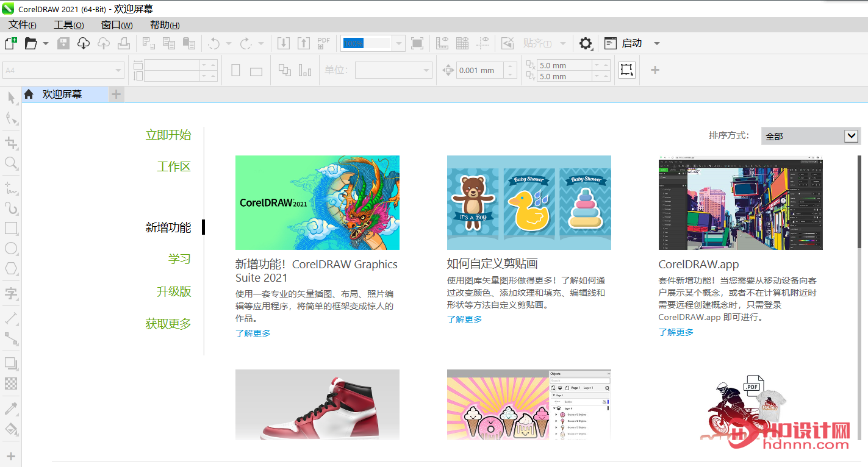Image resolution: width=868 pixels, height=467 pixels.
Task: Open the 排序方式 全部 dropdown
Action: tap(811, 136)
